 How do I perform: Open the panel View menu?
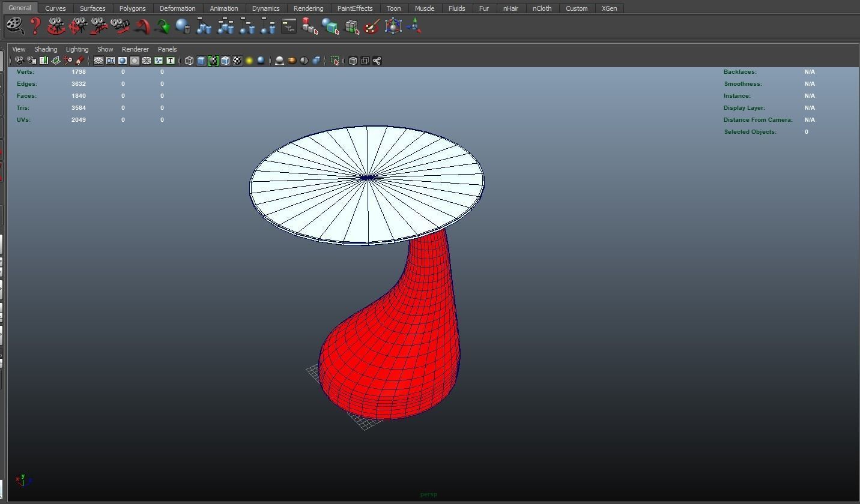[x=19, y=49]
